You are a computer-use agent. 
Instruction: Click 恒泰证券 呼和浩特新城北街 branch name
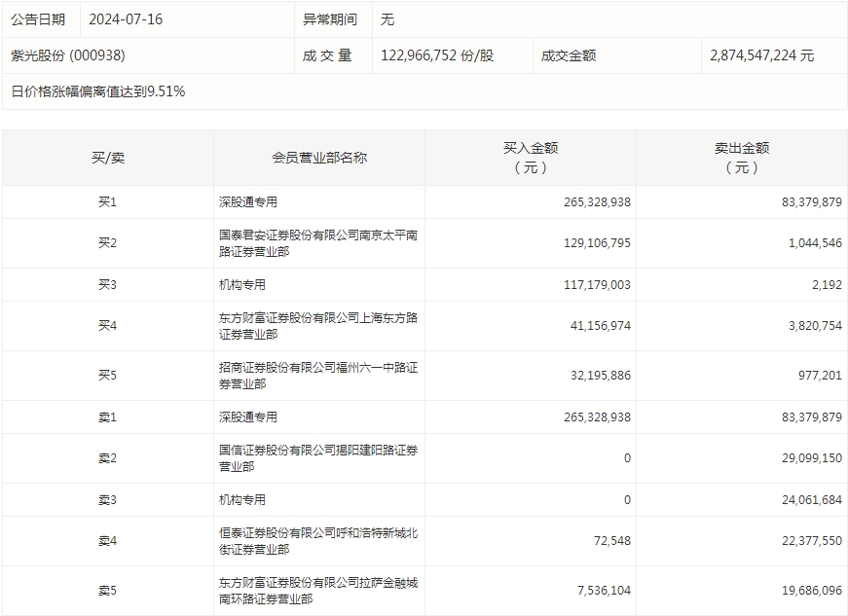coord(318,541)
